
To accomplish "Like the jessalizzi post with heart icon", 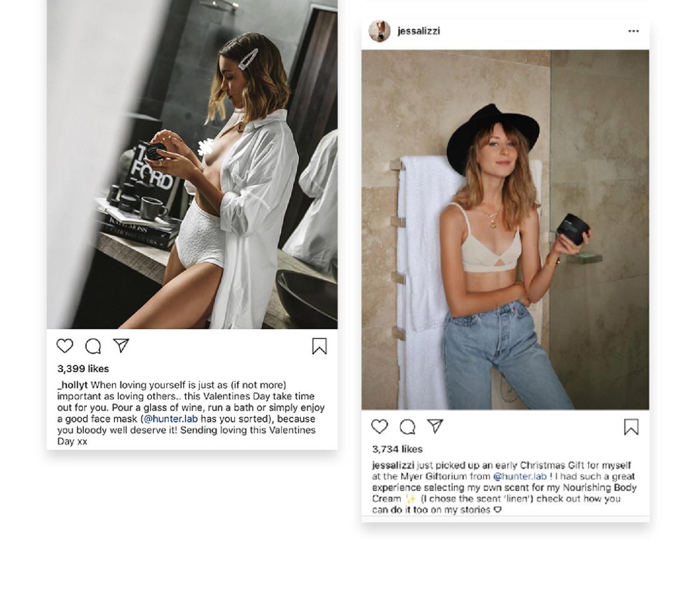I will tap(379, 426).
